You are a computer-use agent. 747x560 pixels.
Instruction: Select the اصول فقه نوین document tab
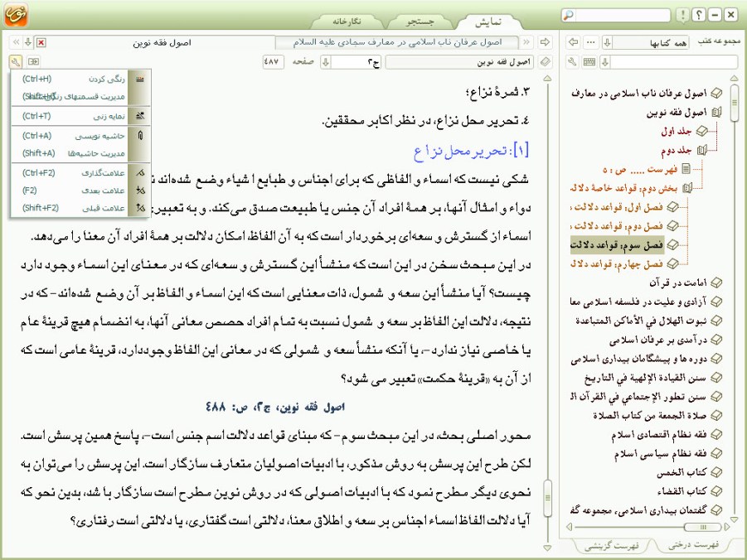tap(162, 43)
